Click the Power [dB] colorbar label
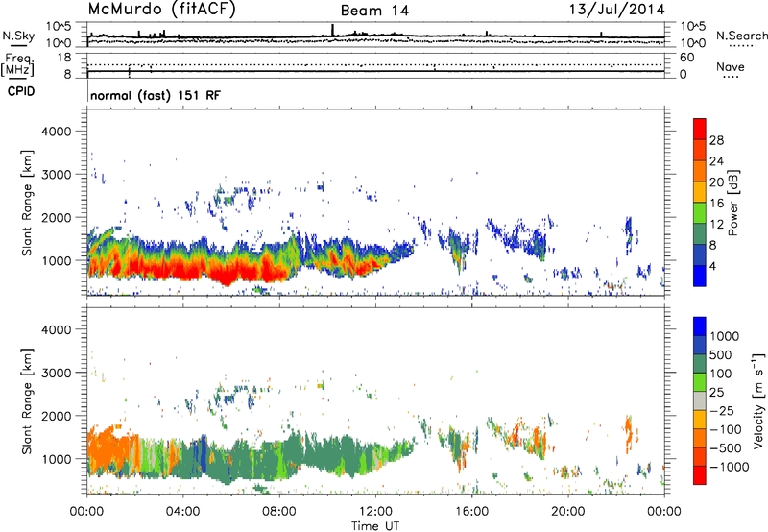Image resolution: width=768 pixels, height=532 pixels. (x=733, y=203)
